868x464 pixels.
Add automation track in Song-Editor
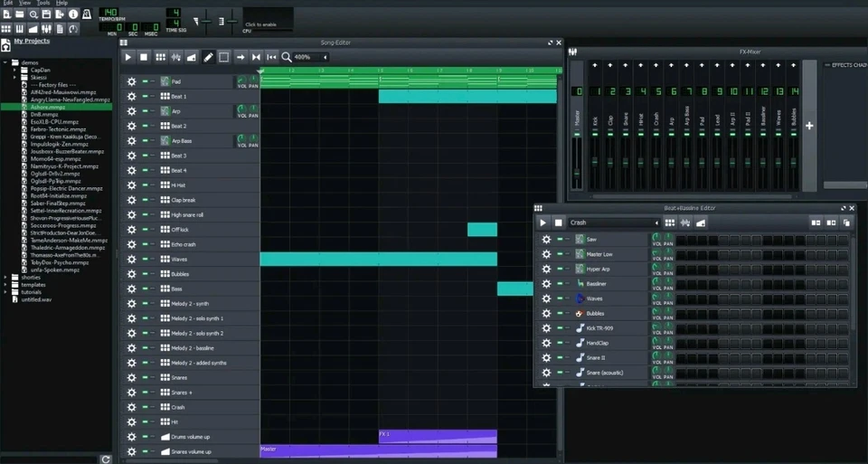192,57
